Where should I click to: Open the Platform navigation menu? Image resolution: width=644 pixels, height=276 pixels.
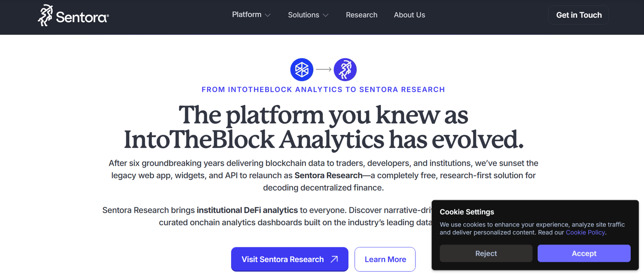[x=247, y=14]
